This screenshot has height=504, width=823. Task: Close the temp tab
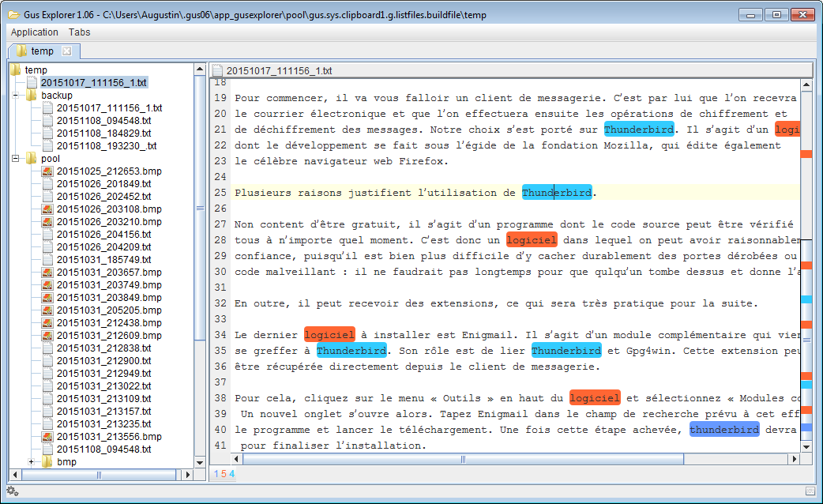pyautogui.click(x=66, y=51)
